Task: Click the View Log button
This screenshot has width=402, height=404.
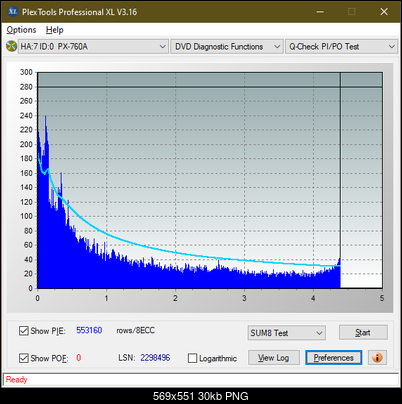Action: click(274, 358)
